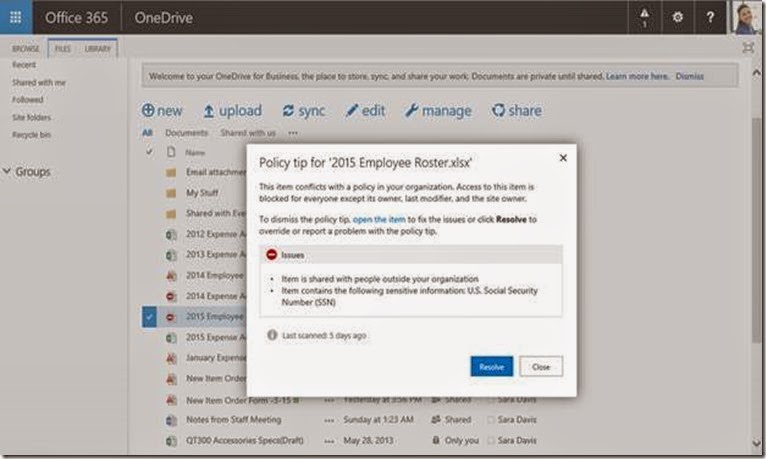Click the Last scanned info icon
Image resolution: width=766 pixels, height=459 pixels.
pyautogui.click(x=272, y=335)
